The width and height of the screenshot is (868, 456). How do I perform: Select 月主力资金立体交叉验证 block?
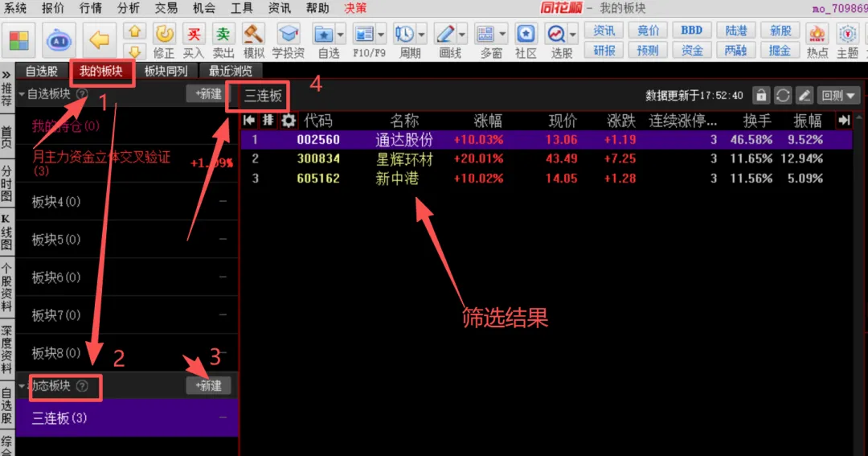pyautogui.click(x=127, y=163)
